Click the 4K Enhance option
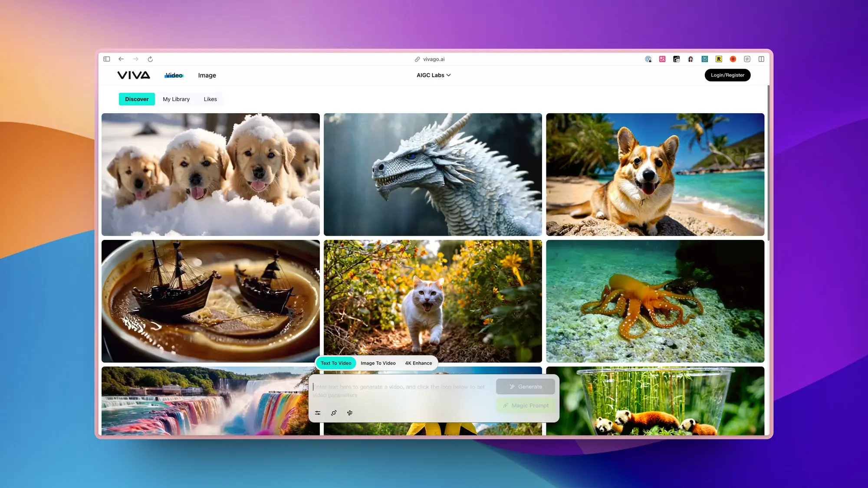868x488 pixels. (418, 363)
